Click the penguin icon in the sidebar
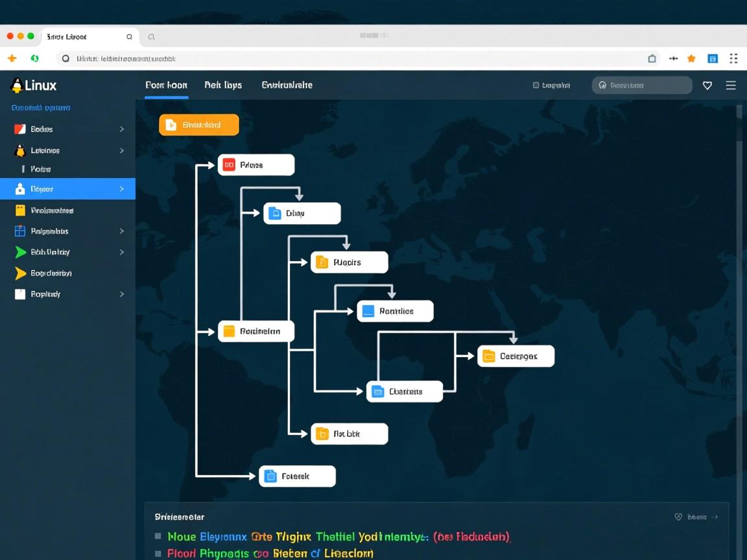This screenshot has height=560, width=747. coord(20,150)
